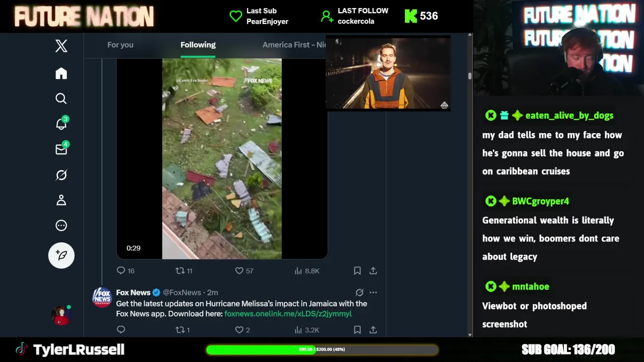Share the Fox News app post

coord(373,330)
